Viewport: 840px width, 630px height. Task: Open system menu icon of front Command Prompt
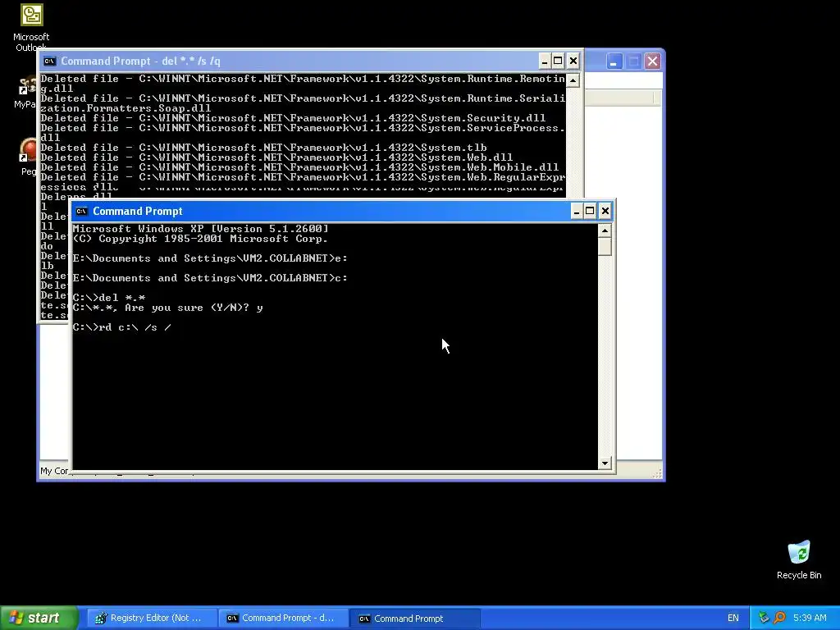click(81, 211)
